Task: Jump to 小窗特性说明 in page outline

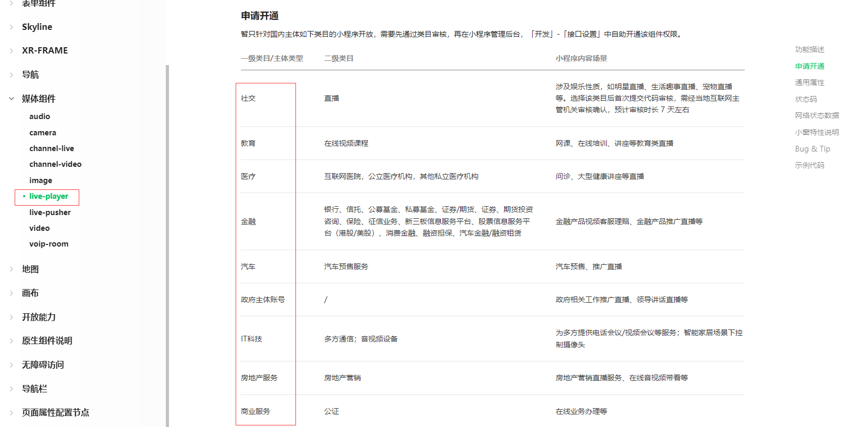Action: (x=817, y=132)
